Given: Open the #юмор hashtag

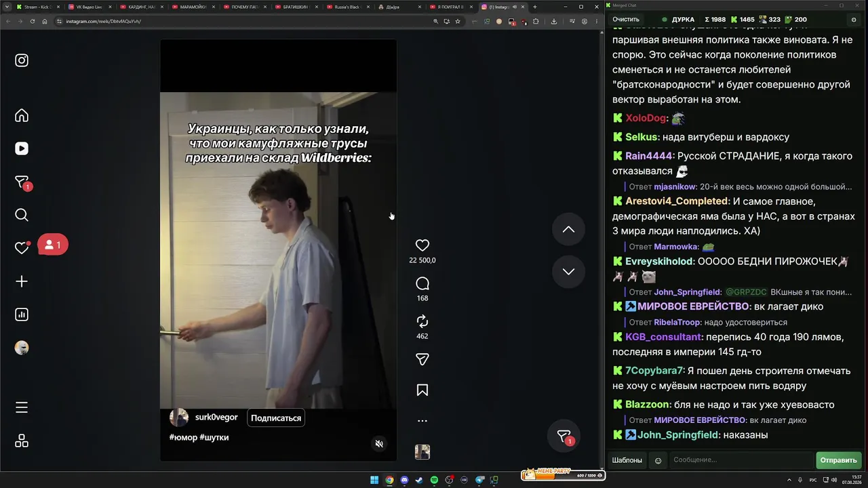Looking at the screenshot, I should (183, 437).
